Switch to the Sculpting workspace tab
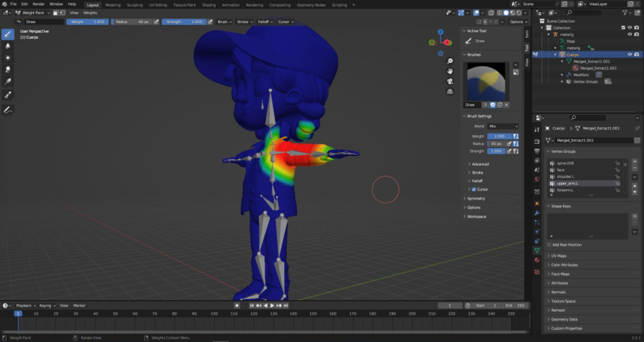 click(135, 4)
